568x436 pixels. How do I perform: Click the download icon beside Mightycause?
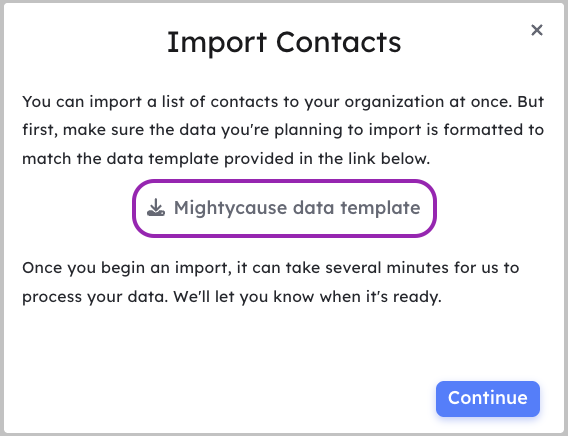click(x=156, y=207)
